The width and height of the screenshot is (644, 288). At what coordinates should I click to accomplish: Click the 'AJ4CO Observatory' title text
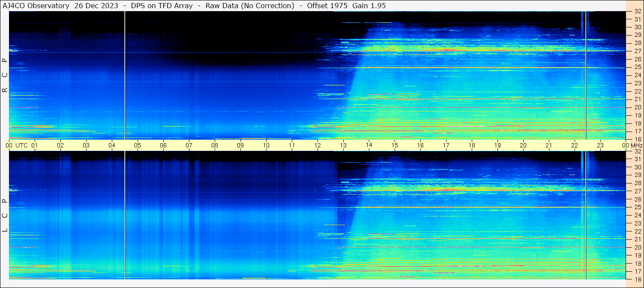click(36, 6)
